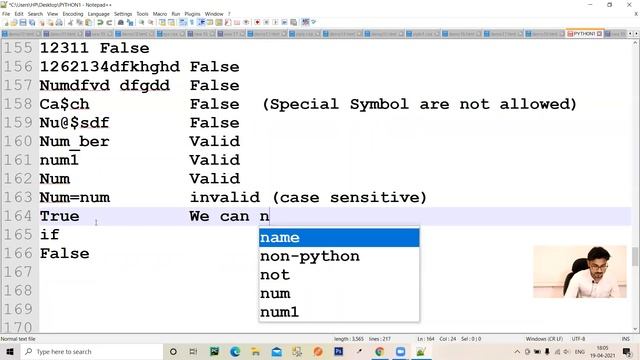Click the Start Recording macro icon
Image resolution: width=640 pixels, height=360 pixels.
[257, 22]
